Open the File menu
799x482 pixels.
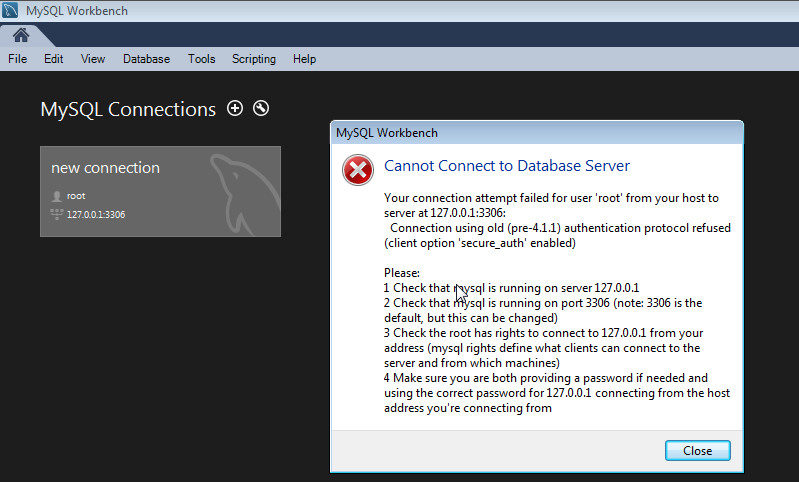click(x=17, y=59)
